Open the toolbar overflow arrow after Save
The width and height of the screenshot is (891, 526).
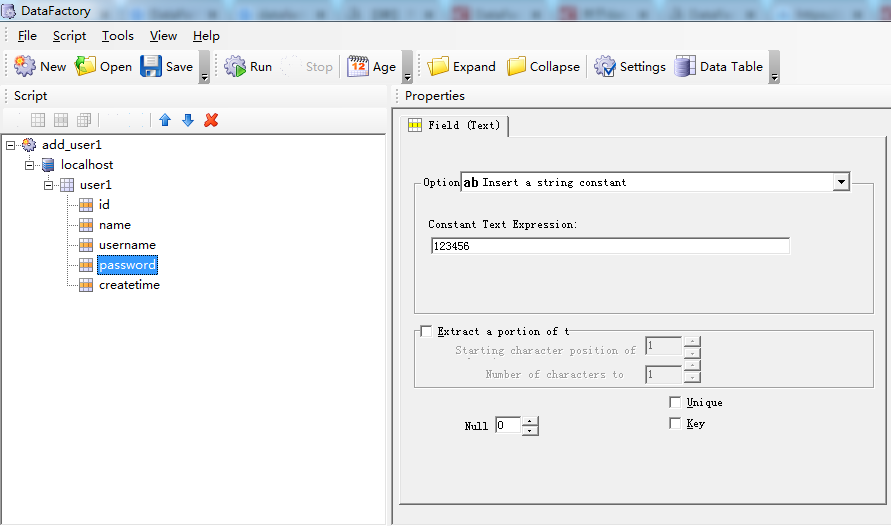tap(205, 67)
